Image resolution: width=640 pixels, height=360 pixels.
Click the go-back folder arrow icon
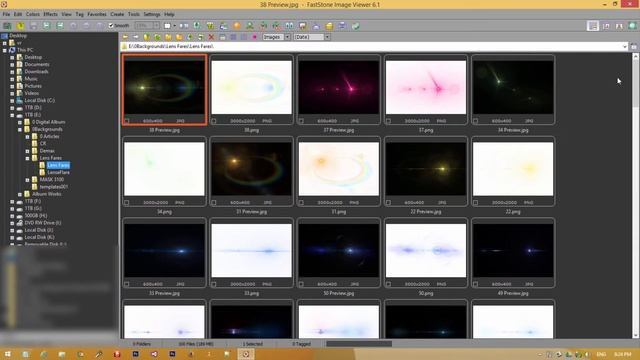click(x=125, y=37)
